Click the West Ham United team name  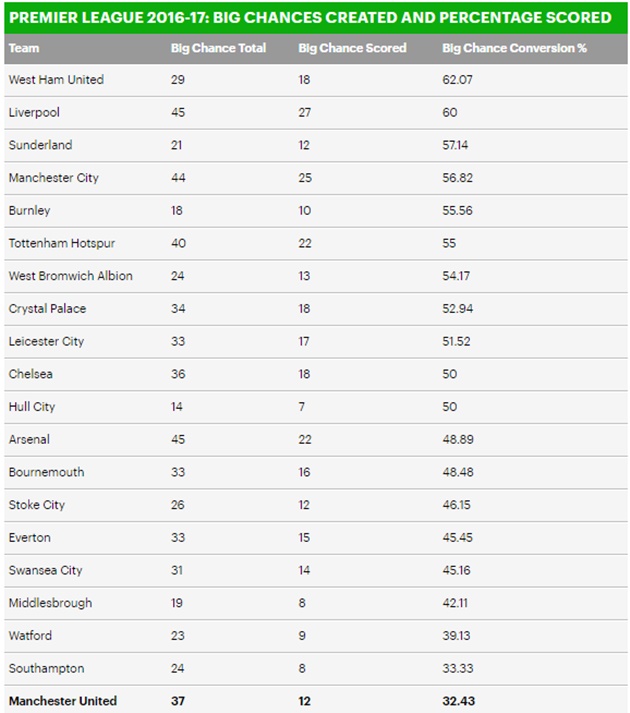[55, 79]
